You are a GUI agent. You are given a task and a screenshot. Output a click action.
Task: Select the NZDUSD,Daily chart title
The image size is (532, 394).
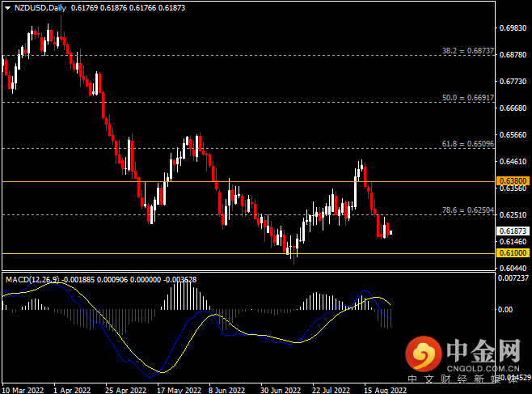[40, 8]
